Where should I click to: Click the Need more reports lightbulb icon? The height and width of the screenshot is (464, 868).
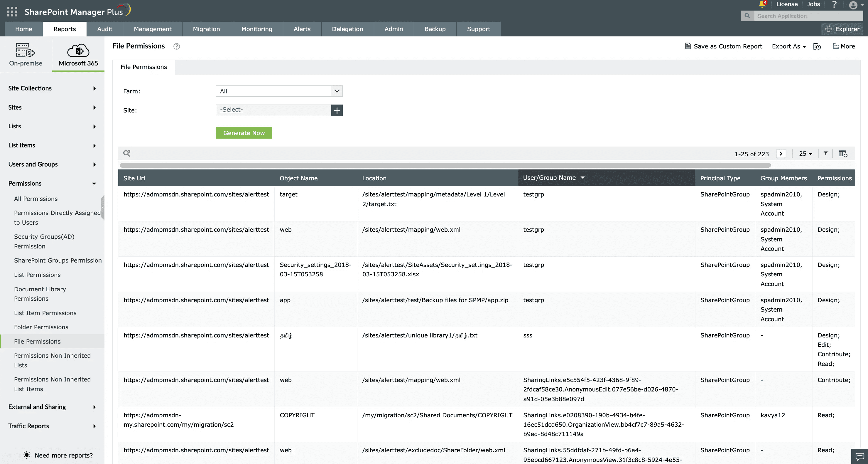tap(27, 455)
